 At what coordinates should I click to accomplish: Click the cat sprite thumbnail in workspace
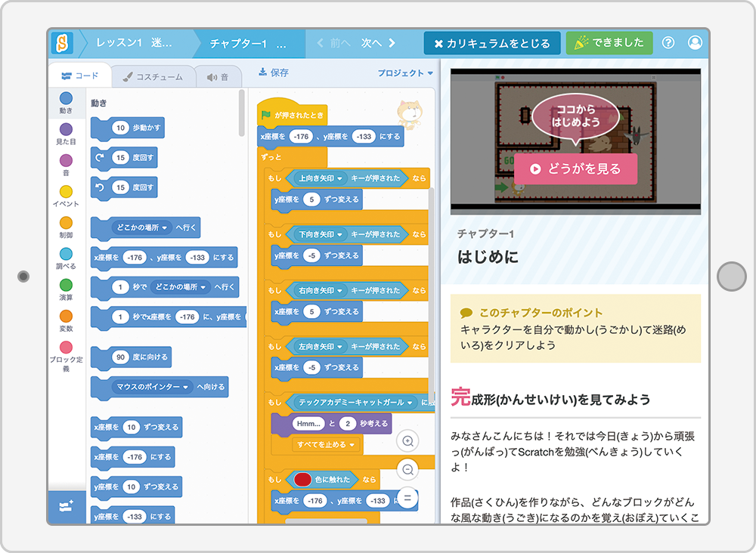point(409,114)
